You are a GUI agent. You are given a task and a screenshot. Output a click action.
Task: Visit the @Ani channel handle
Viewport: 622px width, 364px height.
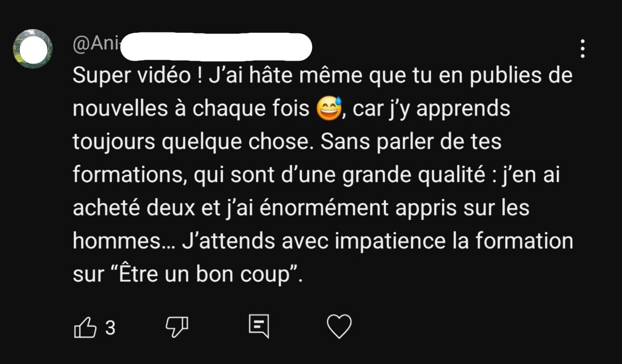[x=96, y=45]
